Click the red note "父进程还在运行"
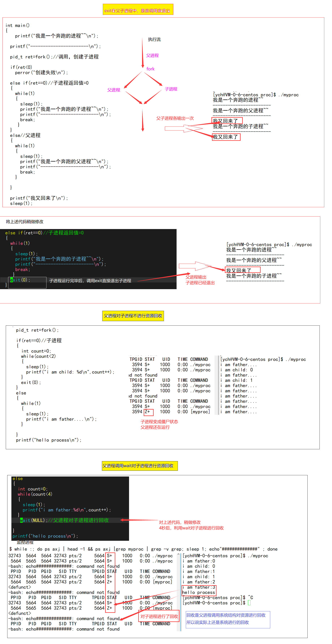332x644 pixels. [155, 427]
